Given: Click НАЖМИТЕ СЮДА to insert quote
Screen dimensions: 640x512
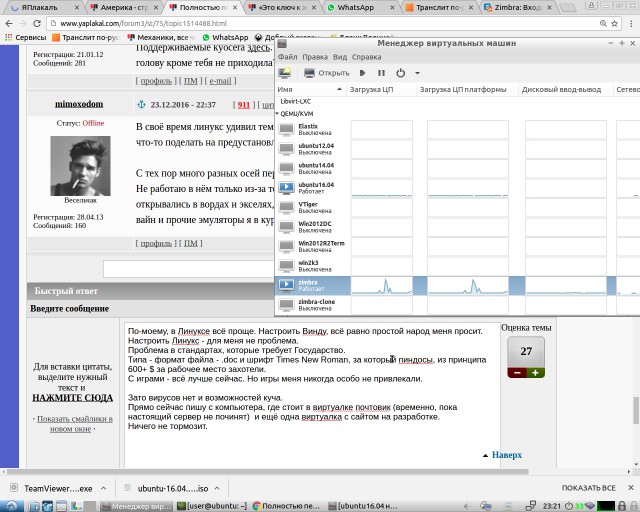Looking at the screenshot, I should (x=73, y=398).
